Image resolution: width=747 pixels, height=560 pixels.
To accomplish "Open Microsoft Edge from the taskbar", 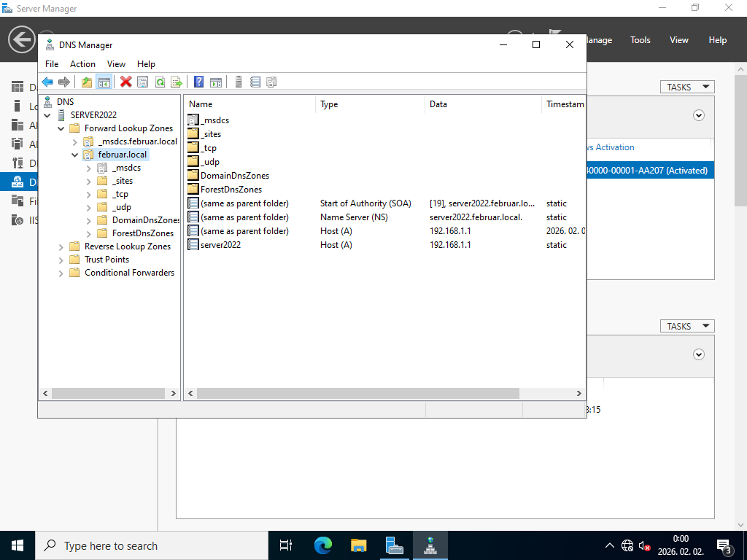I will (322, 545).
